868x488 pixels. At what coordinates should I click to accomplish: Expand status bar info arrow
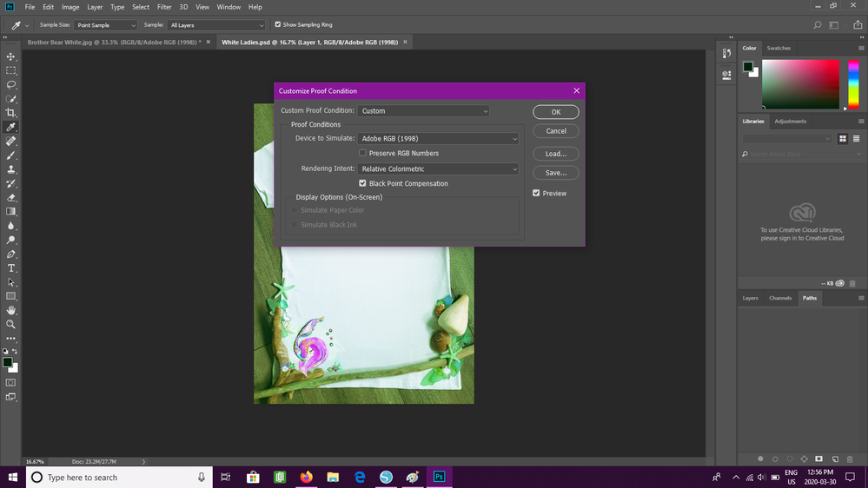(x=143, y=461)
